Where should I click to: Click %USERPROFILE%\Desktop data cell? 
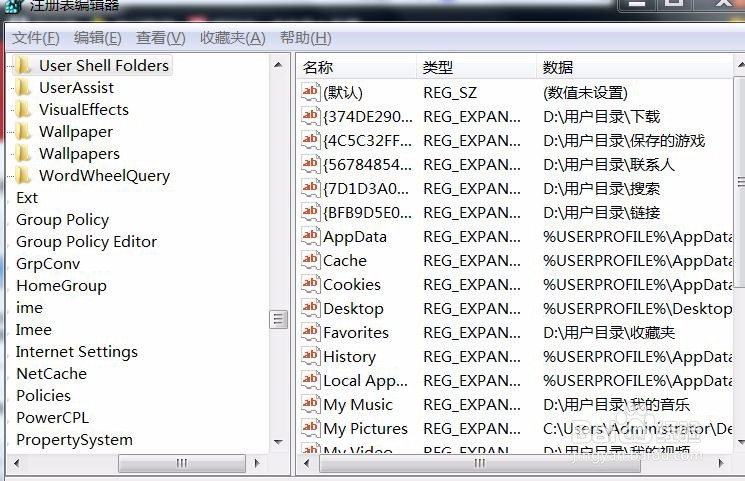coord(637,308)
